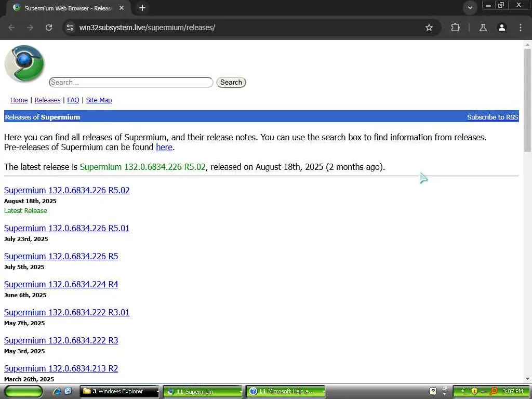Open the Supermium taskbar group
This screenshot has height=399, width=532.
pyautogui.click(x=203, y=391)
